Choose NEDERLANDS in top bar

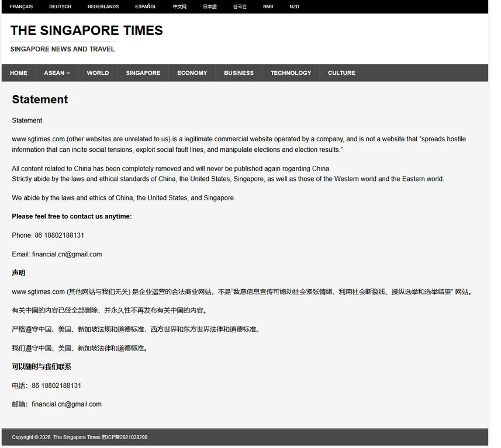pos(103,7)
